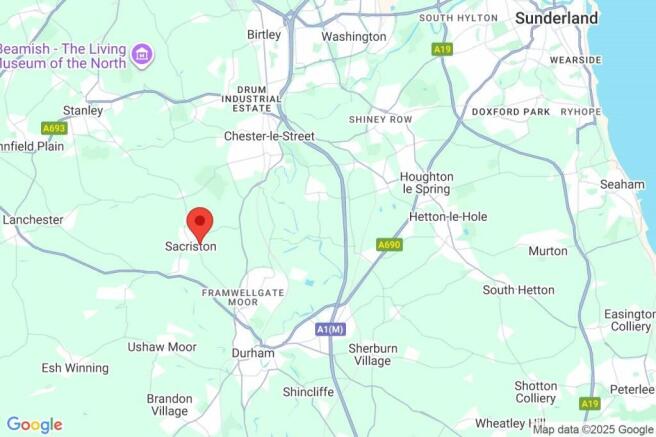Click the purple Beamish museum marker icon
This screenshot has height=437, width=656.
coord(142,56)
